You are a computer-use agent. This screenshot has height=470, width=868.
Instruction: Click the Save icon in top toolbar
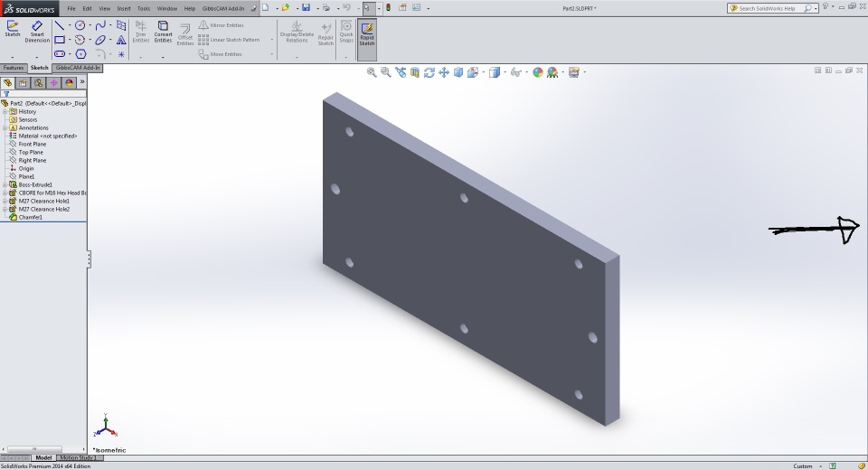pos(306,8)
